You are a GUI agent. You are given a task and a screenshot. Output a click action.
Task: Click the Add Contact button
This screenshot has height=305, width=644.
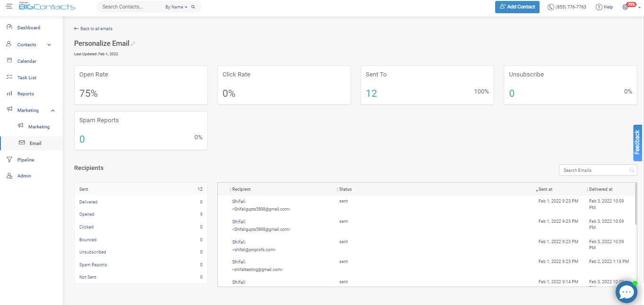[517, 7]
